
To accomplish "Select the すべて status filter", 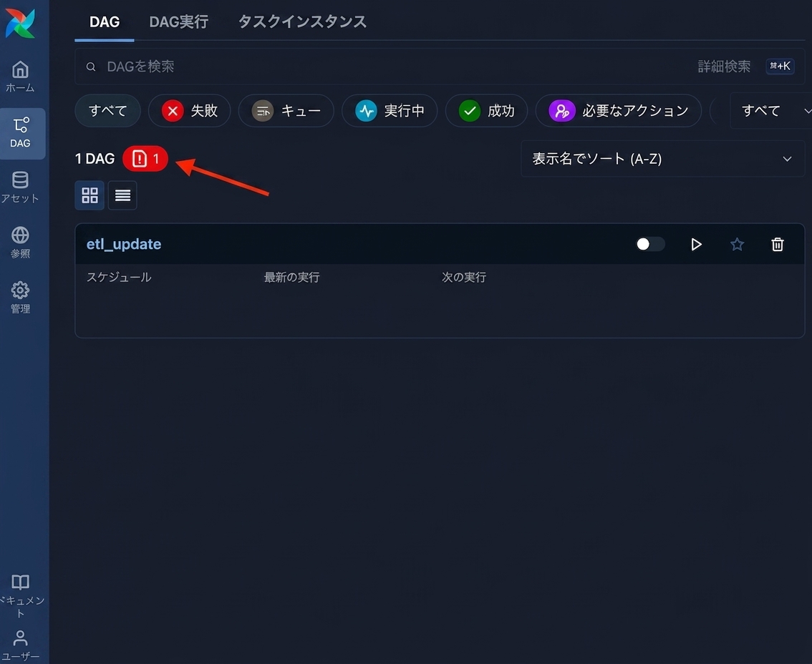I will (x=107, y=111).
